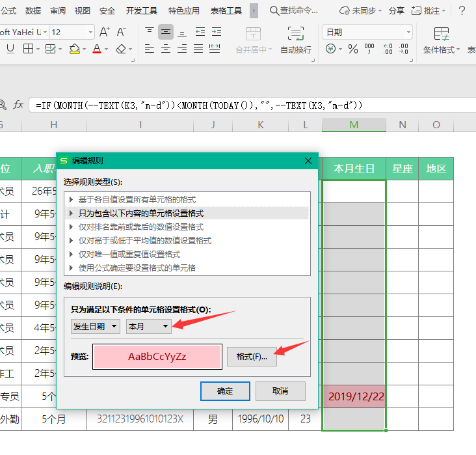476x455 pixels.
Task: Open the 格式(F)... format button
Action: coord(252,357)
